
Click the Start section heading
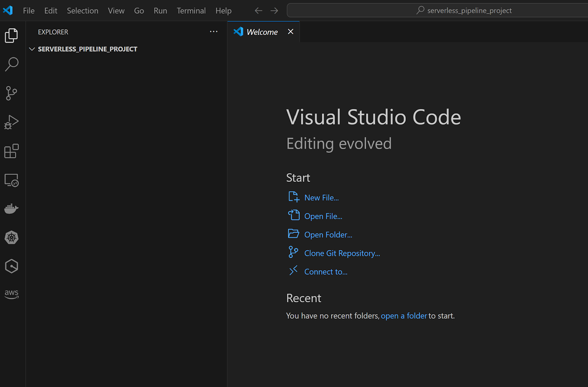click(x=298, y=178)
